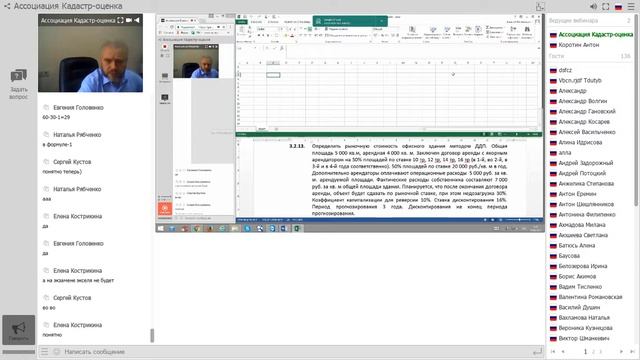Open the Russian flag language selector

(x=618, y=7)
